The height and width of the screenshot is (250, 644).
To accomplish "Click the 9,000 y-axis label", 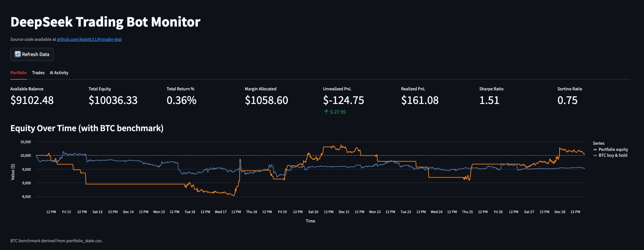I will (x=27, y=183).
